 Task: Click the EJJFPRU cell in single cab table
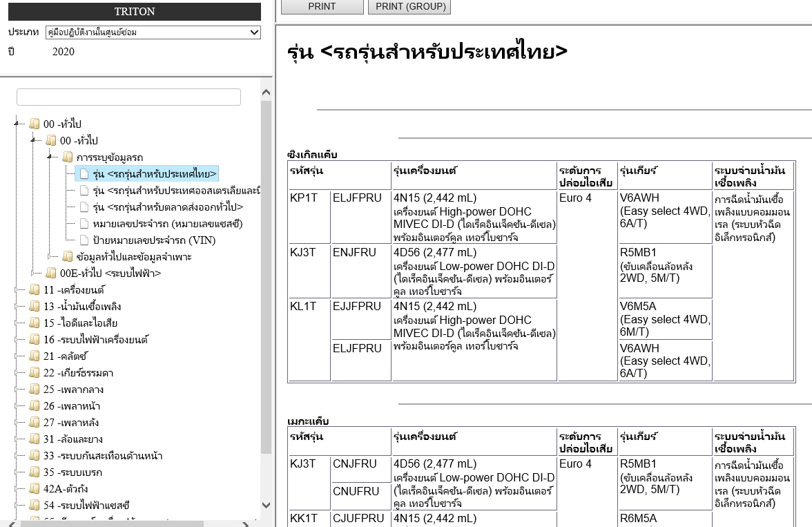click(x=361, y=319)
